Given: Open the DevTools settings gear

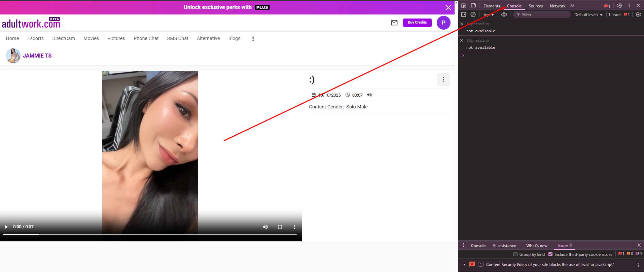Looking at the screenshot, I should [x=619, y=5].
